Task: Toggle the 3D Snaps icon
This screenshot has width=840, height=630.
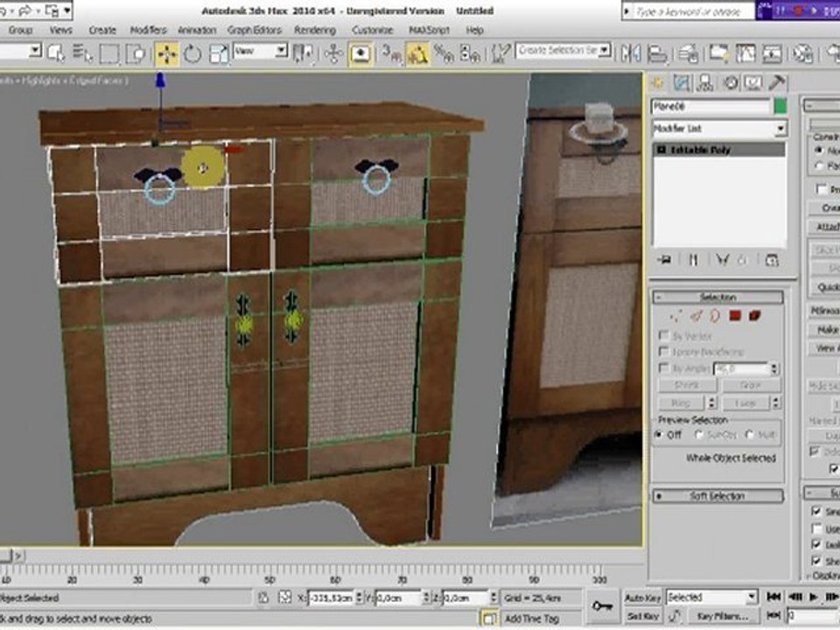Action: point(392,54)
